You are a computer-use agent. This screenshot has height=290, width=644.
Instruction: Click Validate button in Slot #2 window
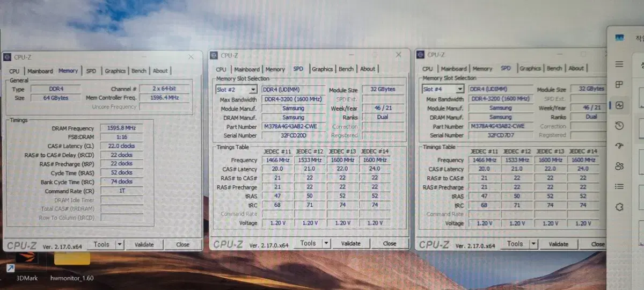pyautogui.click(x=350, y=243)
